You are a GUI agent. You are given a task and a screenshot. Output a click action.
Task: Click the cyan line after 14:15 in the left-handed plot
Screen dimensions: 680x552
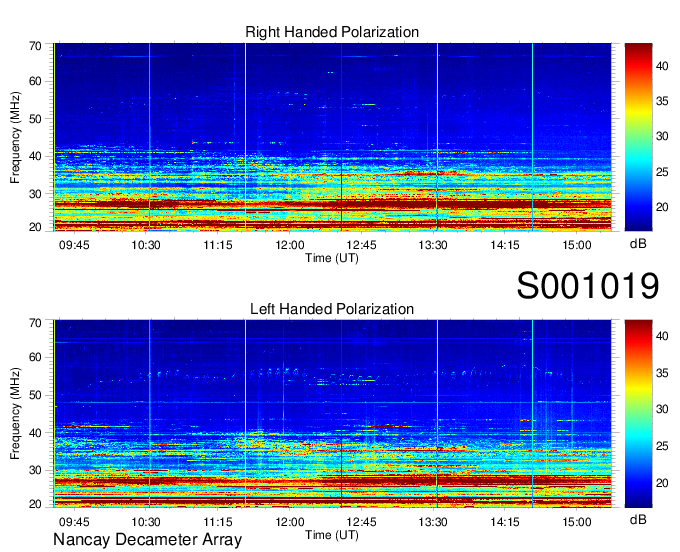click(x=533, y=414)
